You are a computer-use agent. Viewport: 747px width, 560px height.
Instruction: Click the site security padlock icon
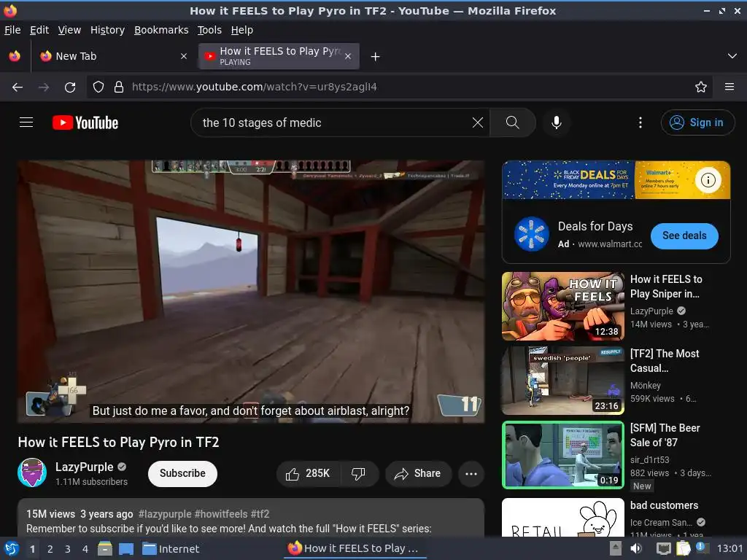click(x=119, y=87)
